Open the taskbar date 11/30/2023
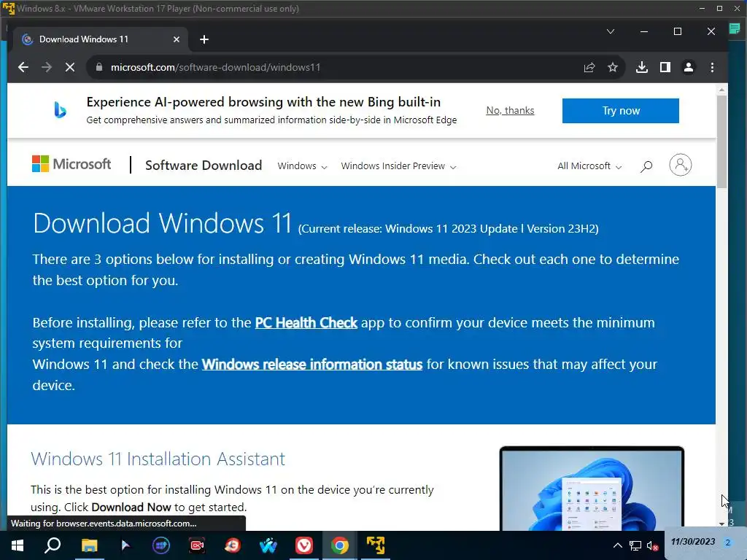 point(693,542)
